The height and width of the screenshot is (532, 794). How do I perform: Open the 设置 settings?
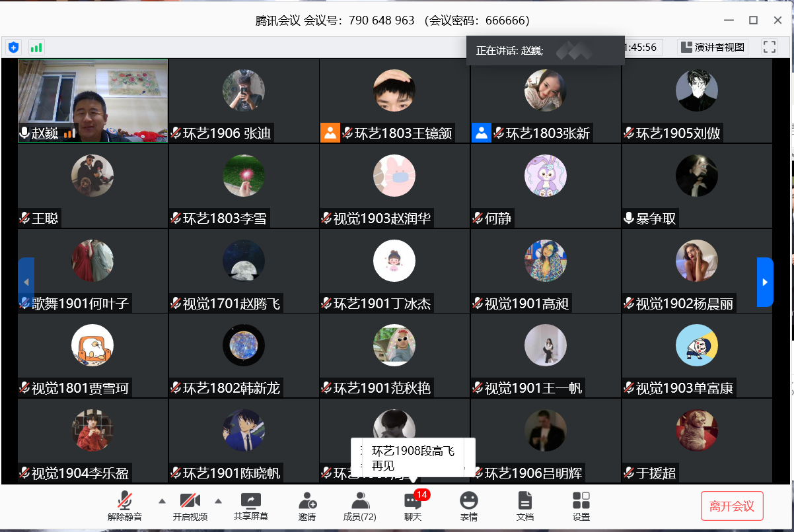click(x=581, y=506)
